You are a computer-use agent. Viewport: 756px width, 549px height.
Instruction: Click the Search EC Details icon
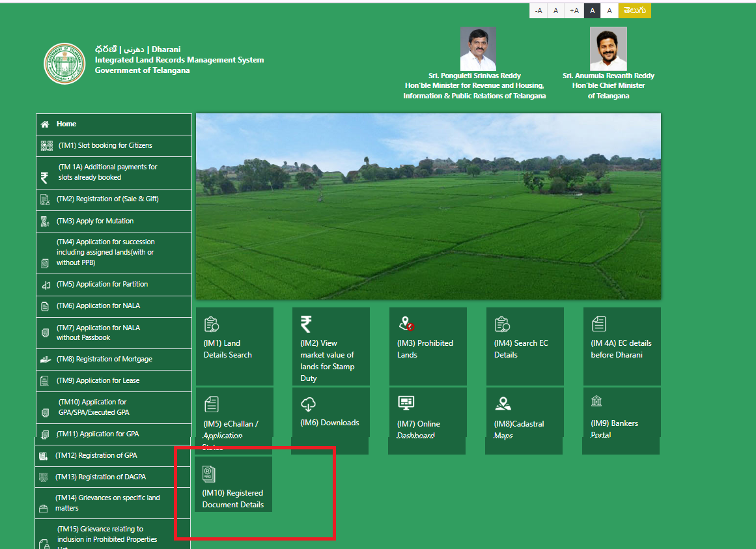coord(501,324)
